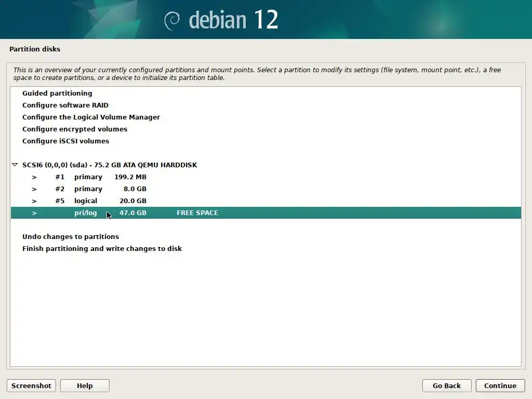Click the arrow marker beside partition #5
The width and height of the screenshot is (532, 399).
(34, 201)
